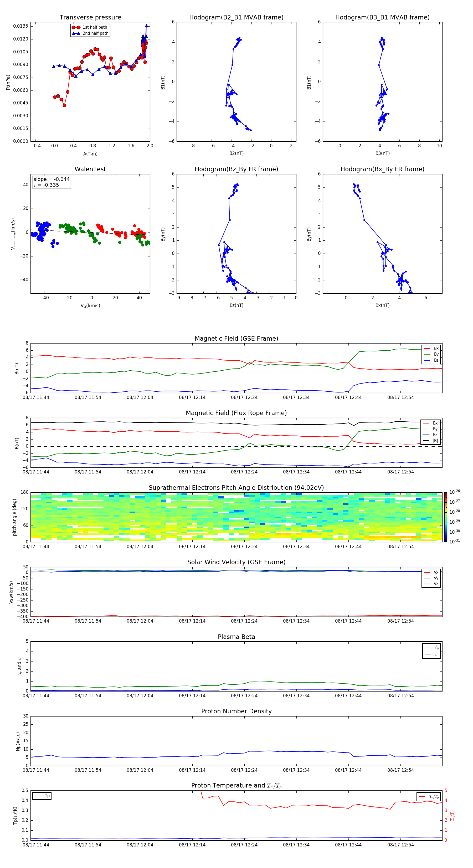Click the 'Solar Wind Velocity (GSE Frame)' title
The image size is (473, 868).
tap(236, 562)
